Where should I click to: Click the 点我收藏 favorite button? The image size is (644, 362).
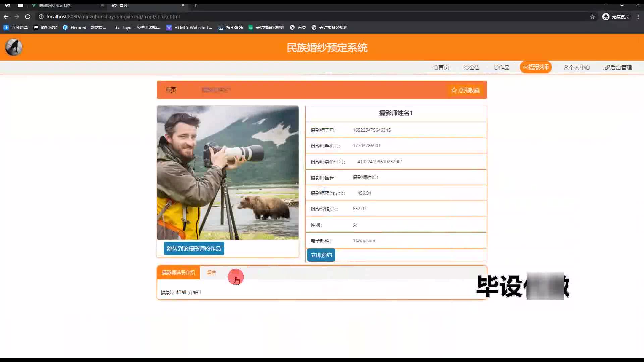pyautogui.click(x=466, y=90)
